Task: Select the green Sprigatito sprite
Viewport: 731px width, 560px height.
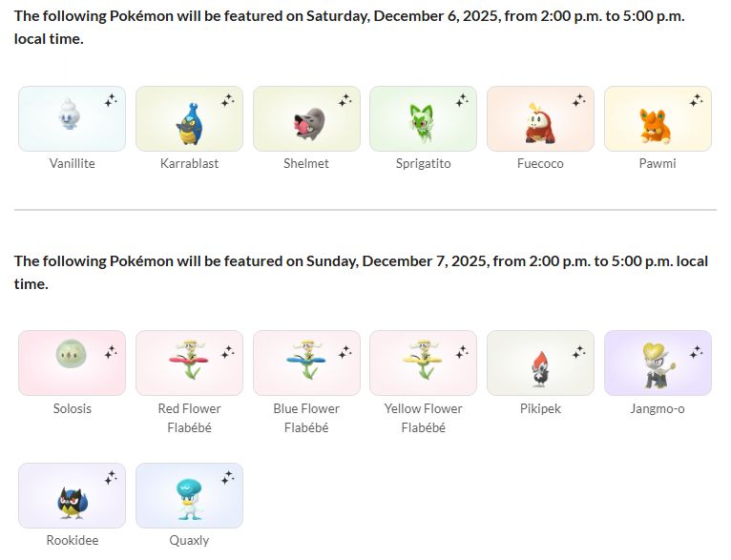Action: coord(422,123)
